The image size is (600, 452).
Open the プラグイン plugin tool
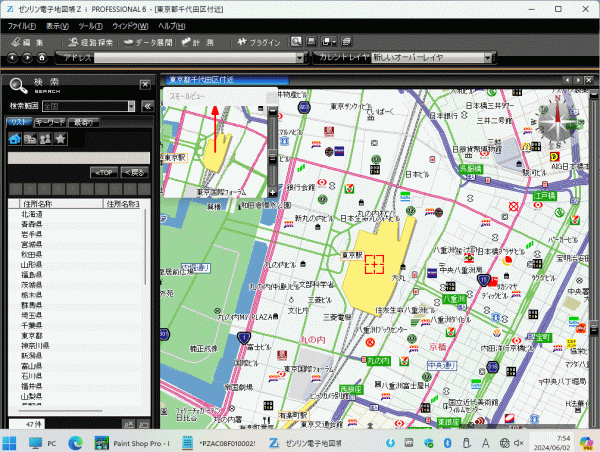(259, 42)
